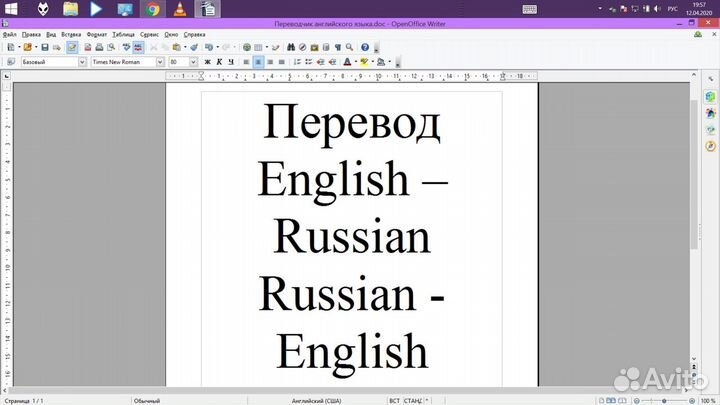Toggle Underline formatting (Ч)
The image size is (720, 405).
231,62
